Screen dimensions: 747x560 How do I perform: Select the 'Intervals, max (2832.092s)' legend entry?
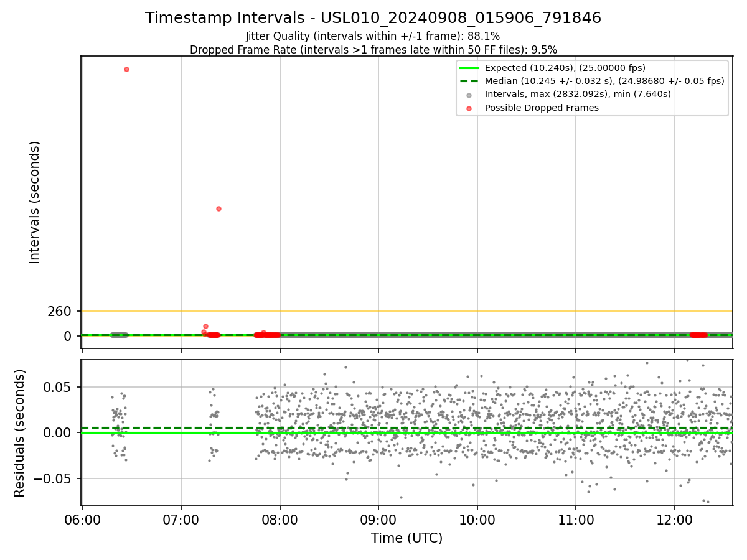[x=578, y=94]
